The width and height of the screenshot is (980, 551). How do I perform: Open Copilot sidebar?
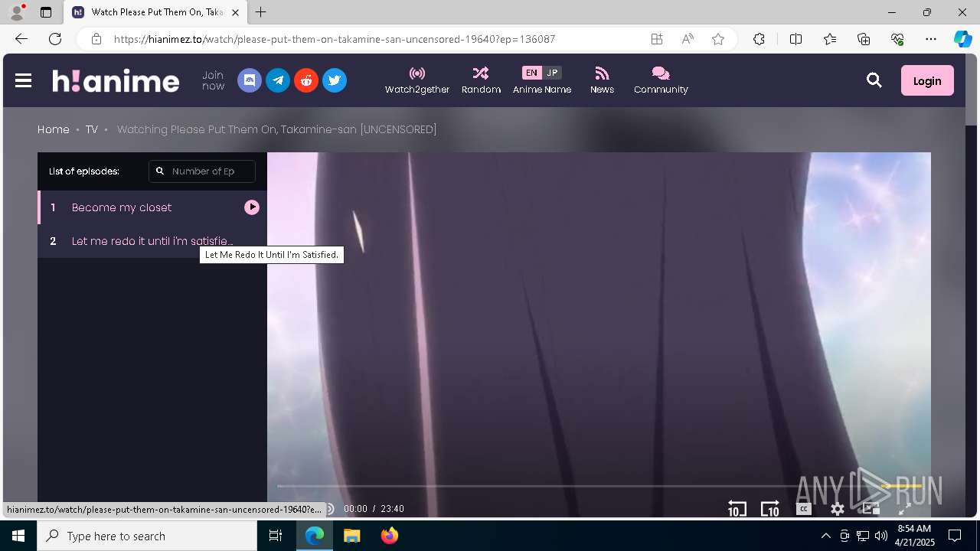(962, 39)
